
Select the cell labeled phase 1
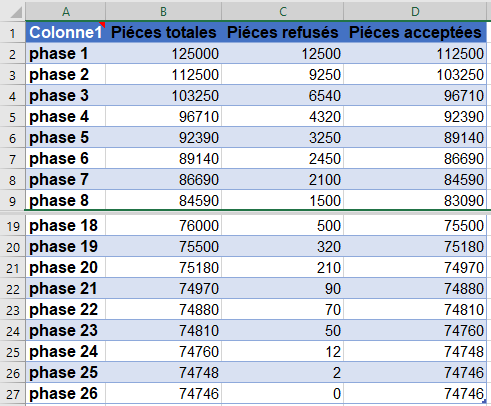pyautogui.click(x=66, y=53)
